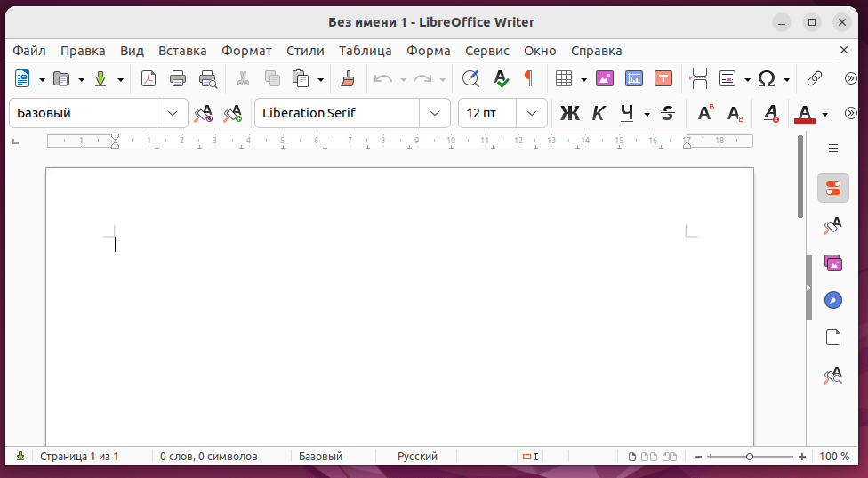Click zoom out minus button
This screenshot has height=478, width=868.
point(697,457)
